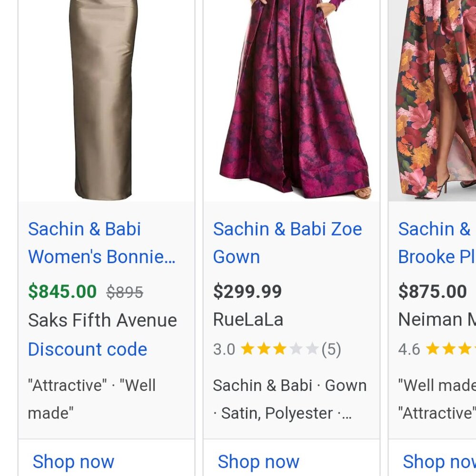The height and width of the screenshot is (476, 476).
Task: Shop now for the Zoe Gown
Action: pos(258,461)
